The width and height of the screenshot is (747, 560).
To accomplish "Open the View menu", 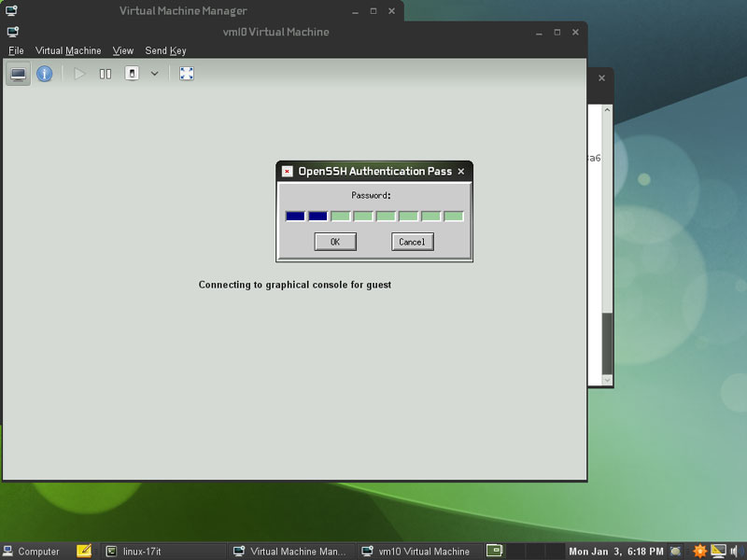I will 123,50.
